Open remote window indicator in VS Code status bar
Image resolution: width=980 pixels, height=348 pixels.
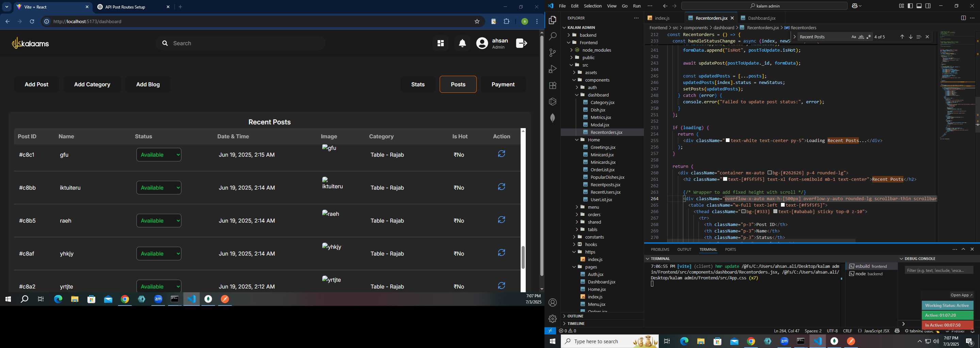pyautogui.click(x=551, y=331)
